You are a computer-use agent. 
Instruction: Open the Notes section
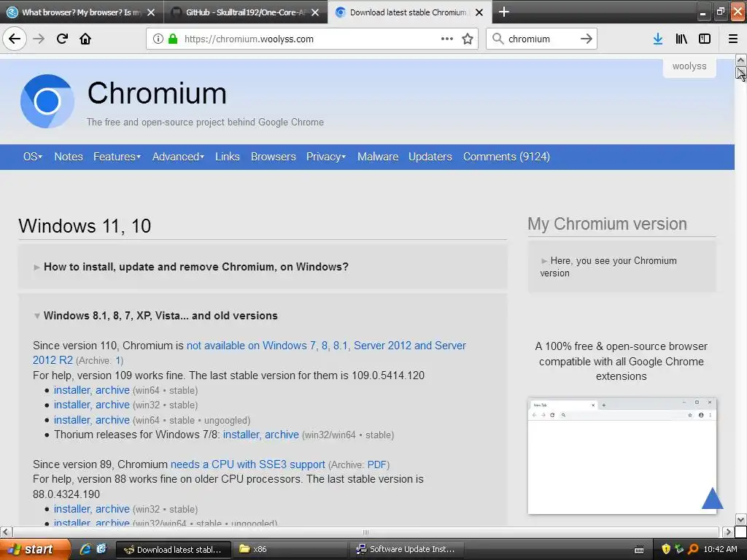(x=69, y=157)
